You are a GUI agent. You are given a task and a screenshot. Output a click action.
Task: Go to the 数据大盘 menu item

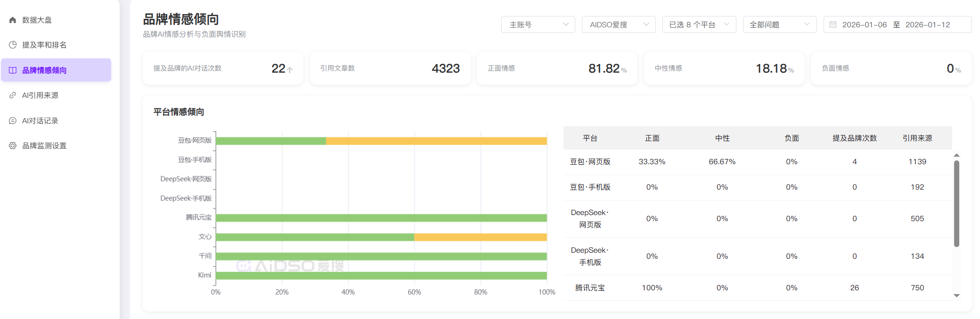pos(37,20)
